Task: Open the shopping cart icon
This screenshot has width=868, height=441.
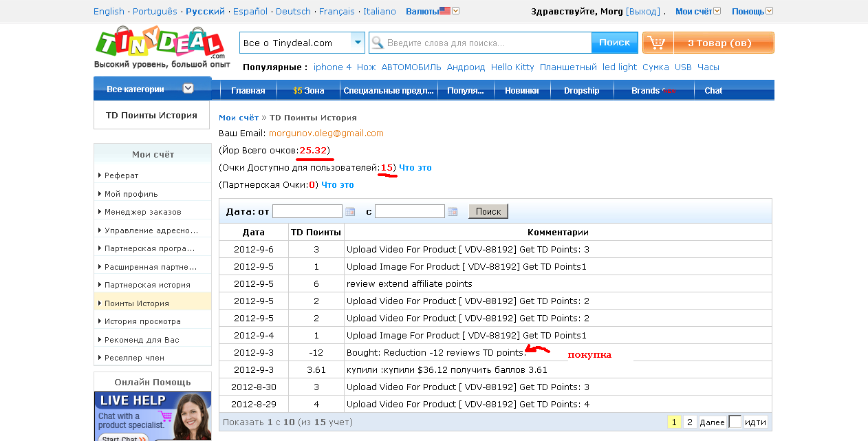Action: (x=657, y=43)
